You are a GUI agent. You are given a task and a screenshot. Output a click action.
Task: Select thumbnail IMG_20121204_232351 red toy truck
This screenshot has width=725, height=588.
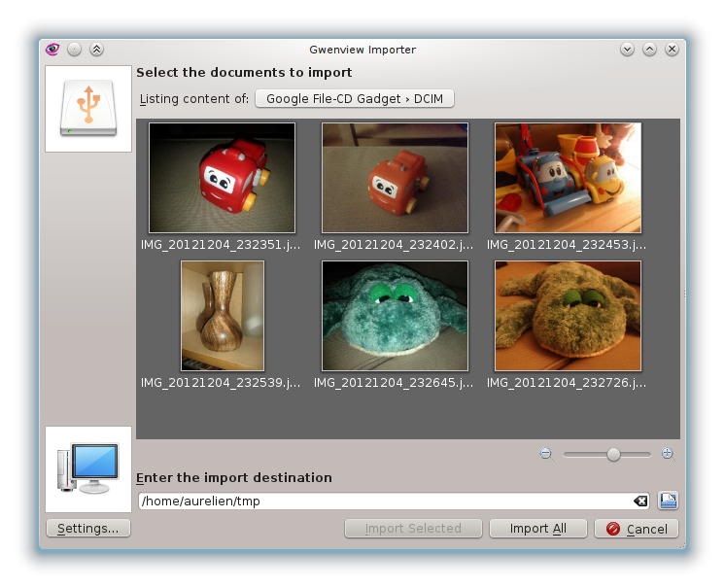click(x=222, y=178)
